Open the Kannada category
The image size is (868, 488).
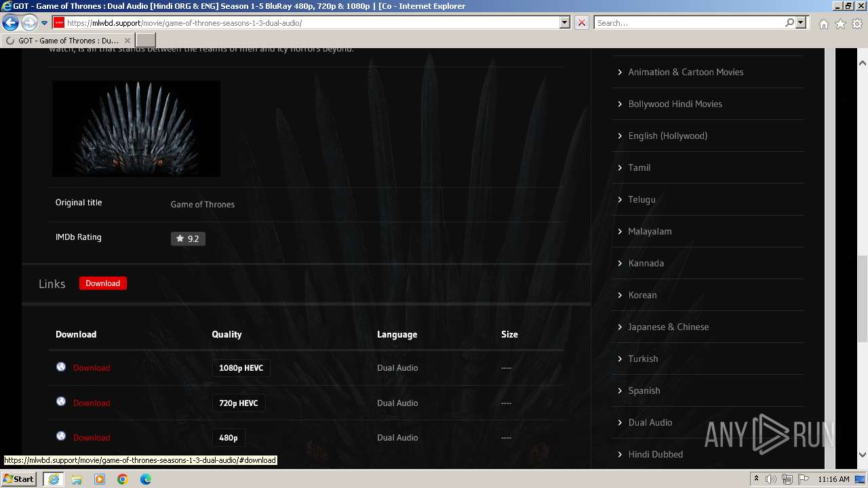pyautogui.click(x=646, y=263)
